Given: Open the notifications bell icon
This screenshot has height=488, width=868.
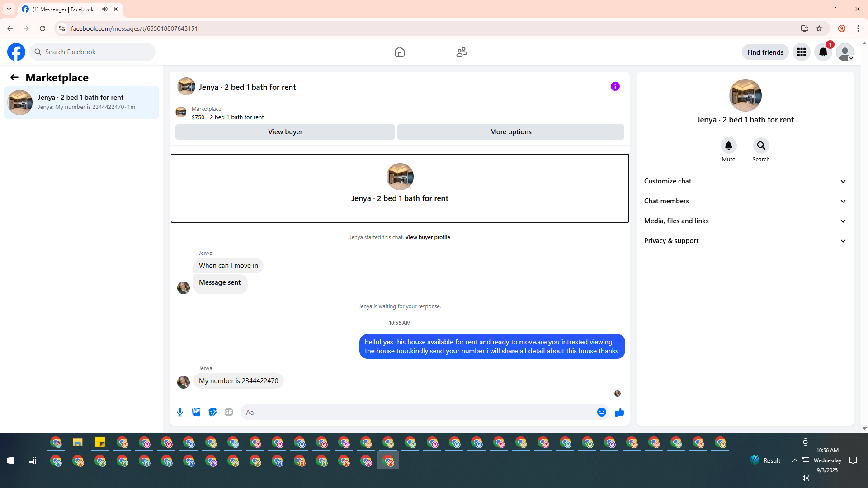Looking at the screenshot, I should [823, 52].
